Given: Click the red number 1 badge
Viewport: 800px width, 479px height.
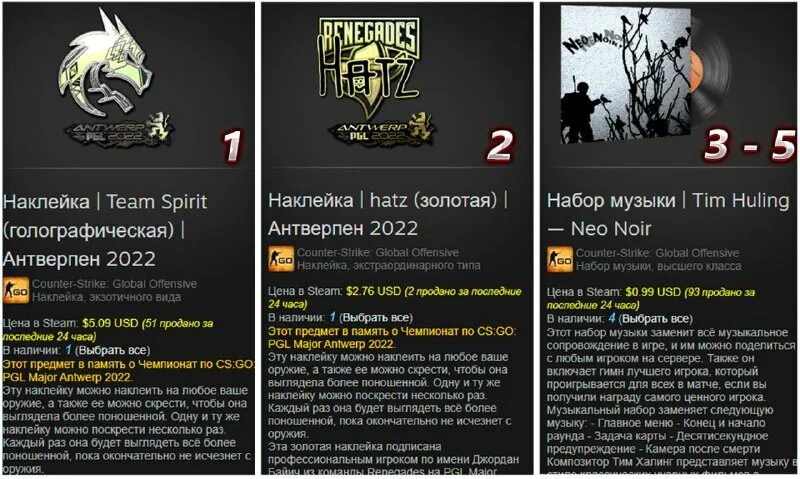Looking at the screenshot, I should [232, 146].
